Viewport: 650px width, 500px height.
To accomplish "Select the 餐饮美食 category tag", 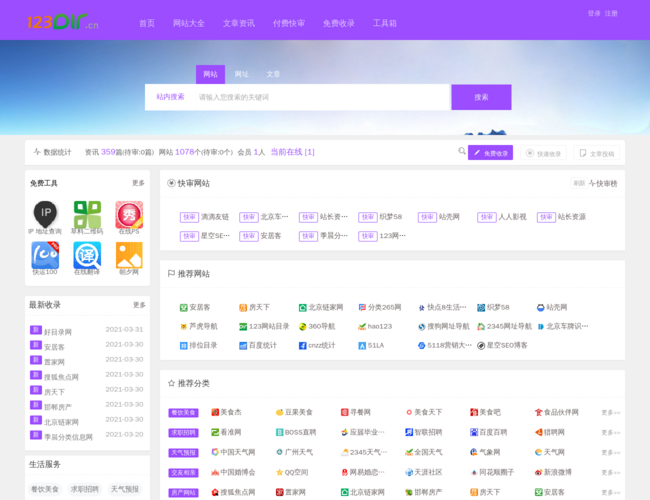I will pyautogui.click(x=183, y=413).
